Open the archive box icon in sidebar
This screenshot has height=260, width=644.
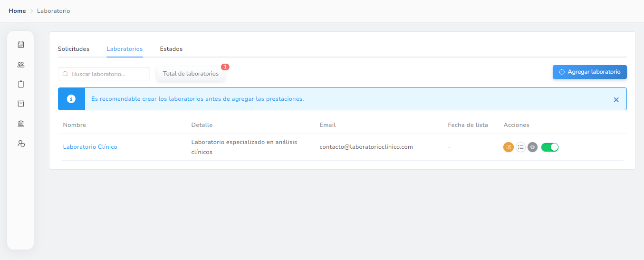click(x=20, y=104)
